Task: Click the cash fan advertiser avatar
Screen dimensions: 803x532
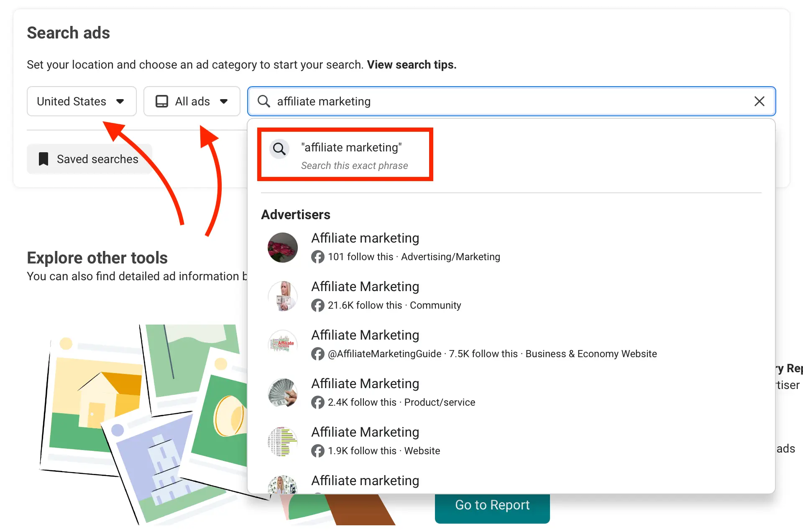Action: click(283, 393)
